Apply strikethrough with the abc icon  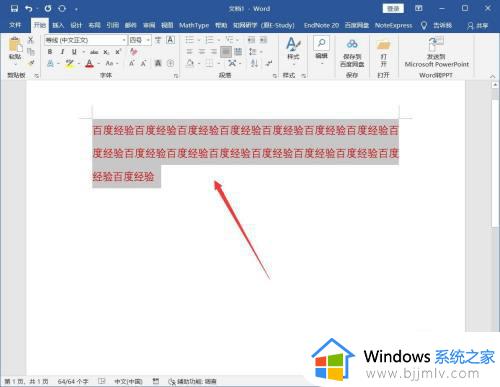click(94, 52)
